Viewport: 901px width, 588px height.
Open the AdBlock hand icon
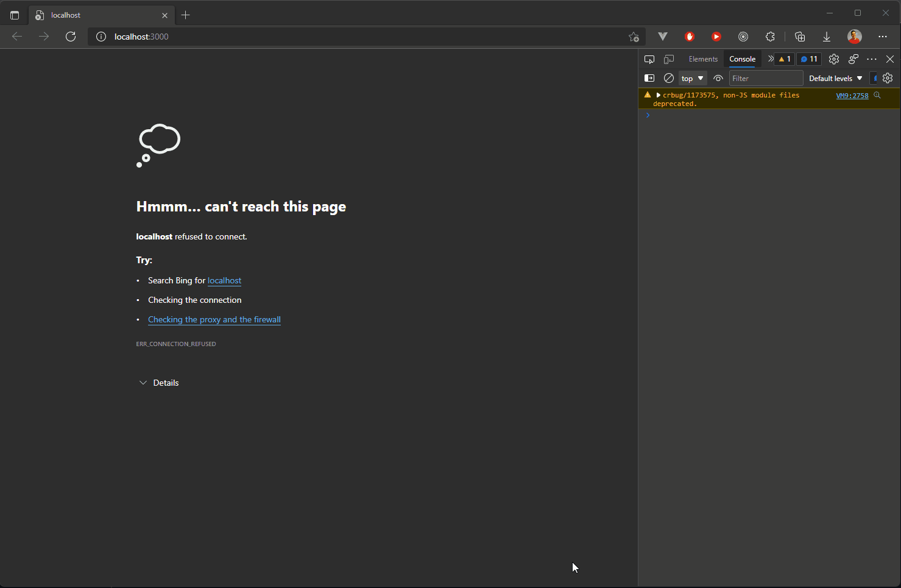click(x=689, y=37)
